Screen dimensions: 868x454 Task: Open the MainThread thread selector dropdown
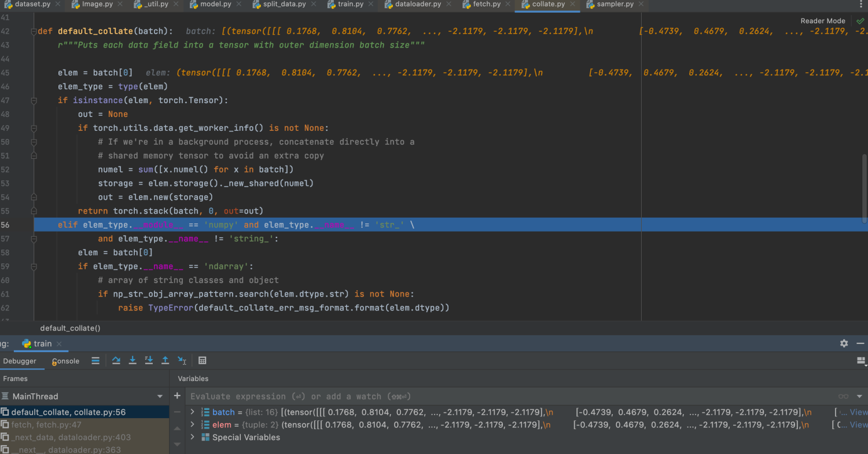click(160, 396)
